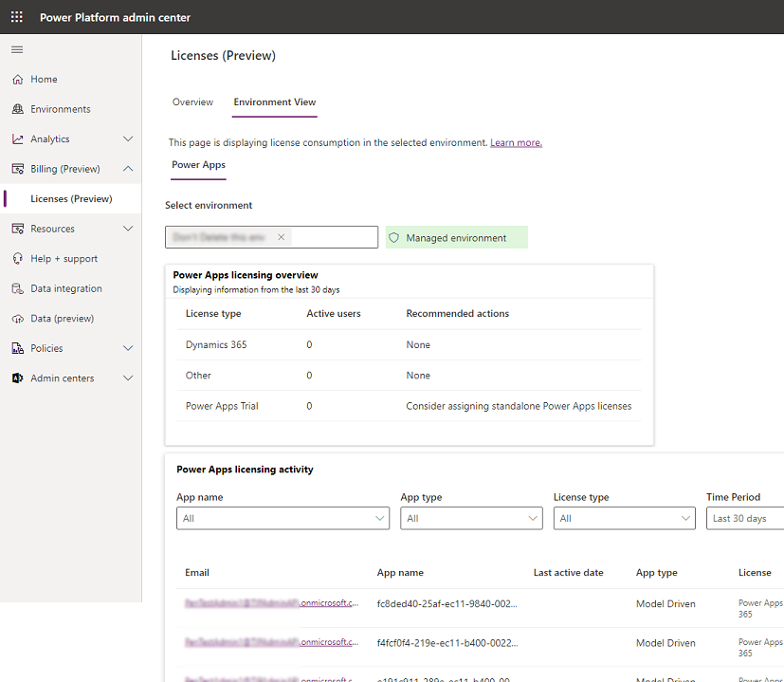Collapse the navigation hamburger menu
Viewport: 784px width, 682px height.
point(17,49)
